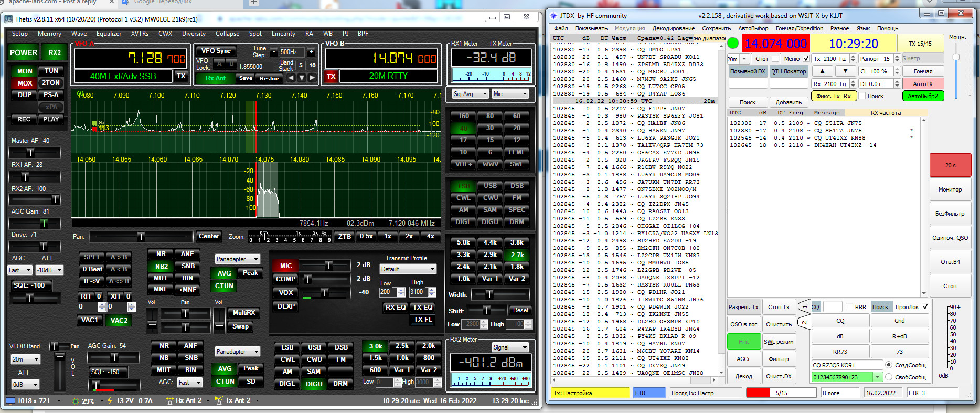
Task: Uncheck the ПропЛок checkbox
Action: tap(925, 306)
